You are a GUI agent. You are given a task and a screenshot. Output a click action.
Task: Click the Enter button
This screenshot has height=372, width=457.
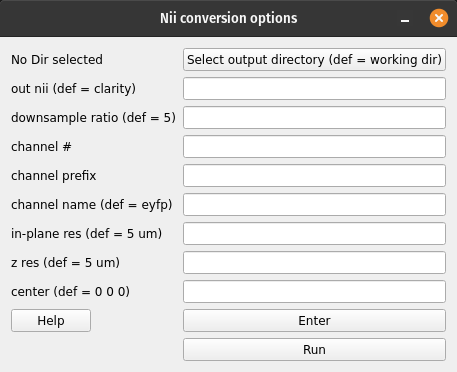point(314,321)
